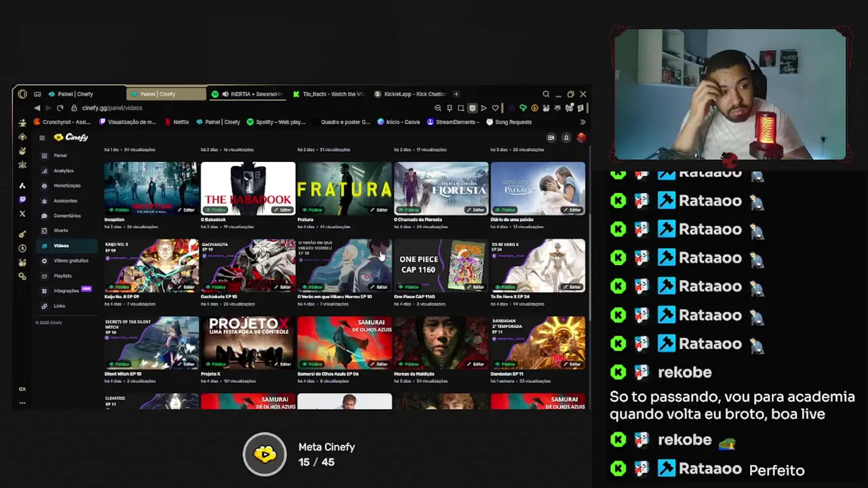Toggle Público badge on Fratura video
The image size is (868, 488).
click(x=313, y=210)
